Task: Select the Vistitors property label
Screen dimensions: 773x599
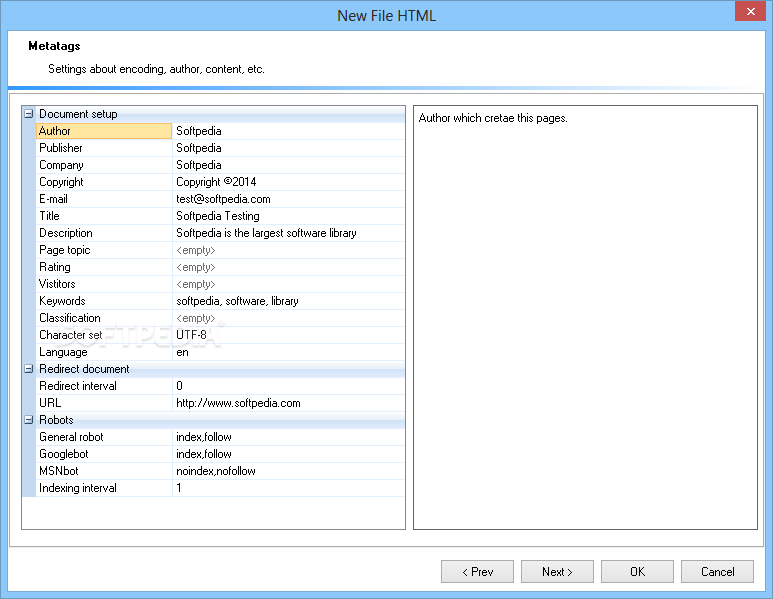Action: click(x=104, y=284)
